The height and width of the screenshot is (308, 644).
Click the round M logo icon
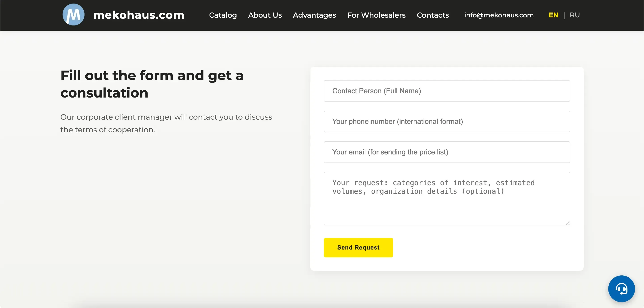[73, 15]
